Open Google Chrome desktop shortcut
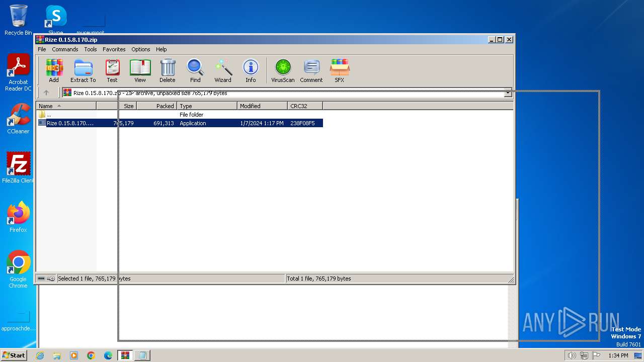Viewport: 644px width, 362px height. pyautogui.click(x=18, y=269)
